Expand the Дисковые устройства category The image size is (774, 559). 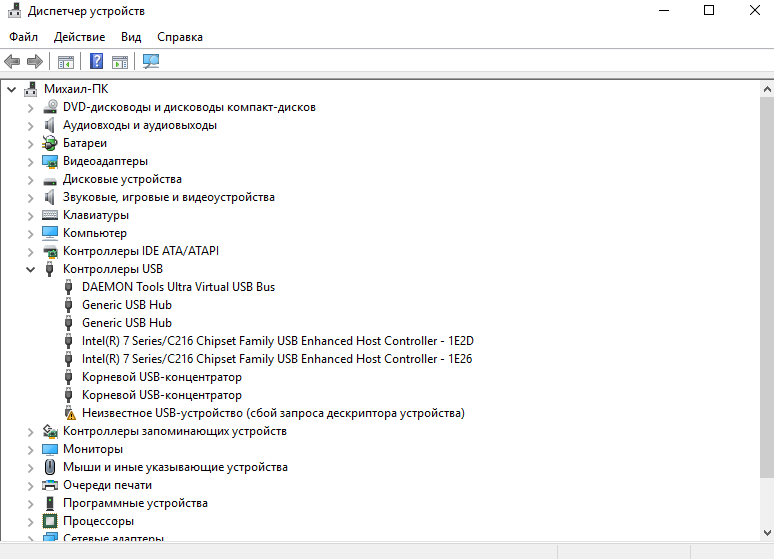click(30, 180)
